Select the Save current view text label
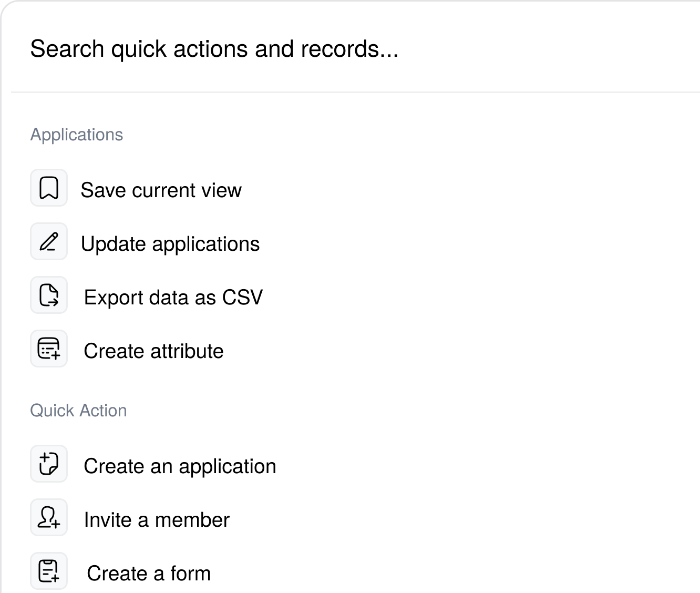This screenshot has width=700, height=593. (161, 190)
